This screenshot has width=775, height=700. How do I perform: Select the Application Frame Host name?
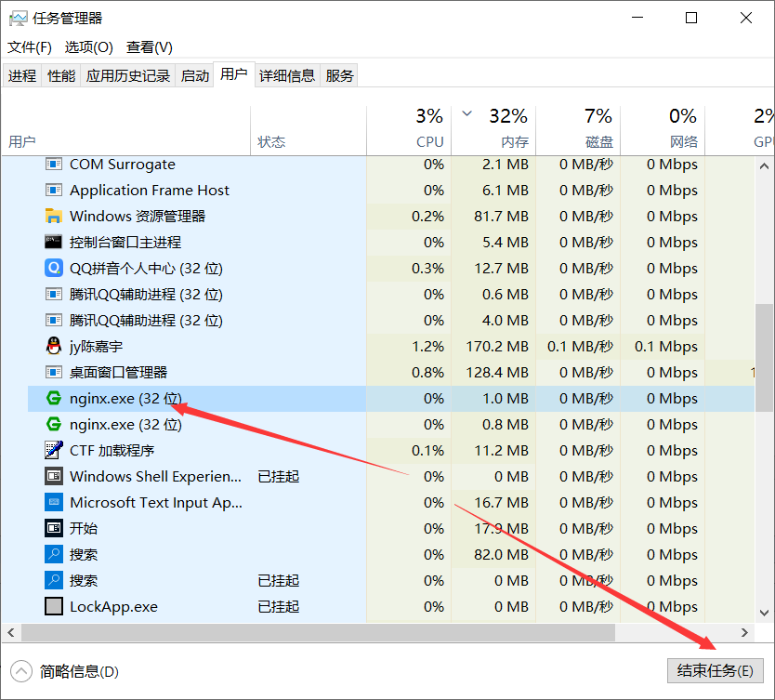pos(150,190)
